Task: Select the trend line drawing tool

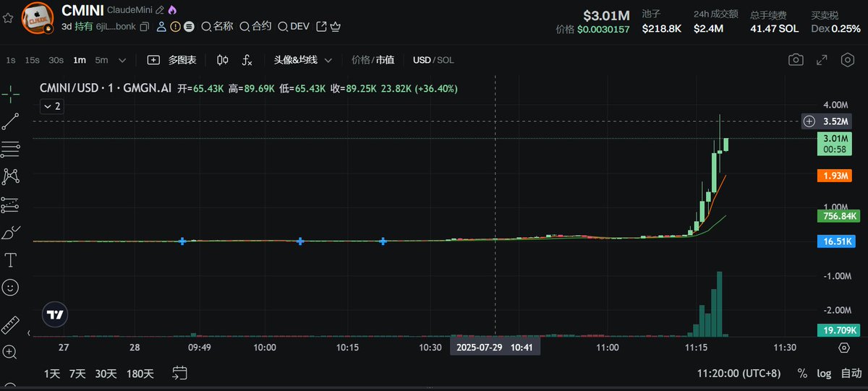Action: 10,121
